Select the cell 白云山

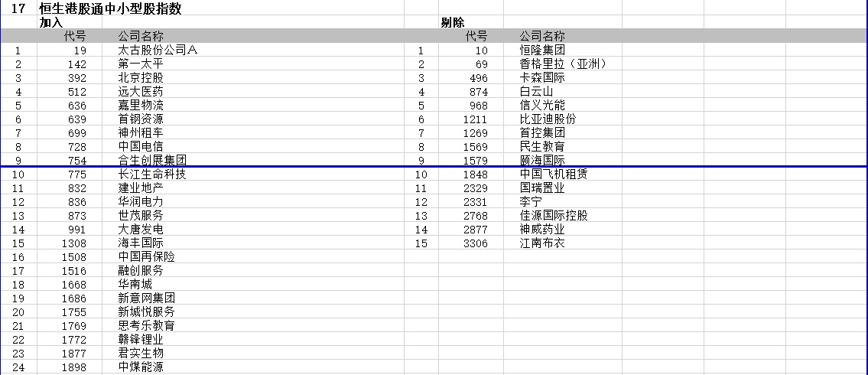pyautogui.click(x=536, y=91)
